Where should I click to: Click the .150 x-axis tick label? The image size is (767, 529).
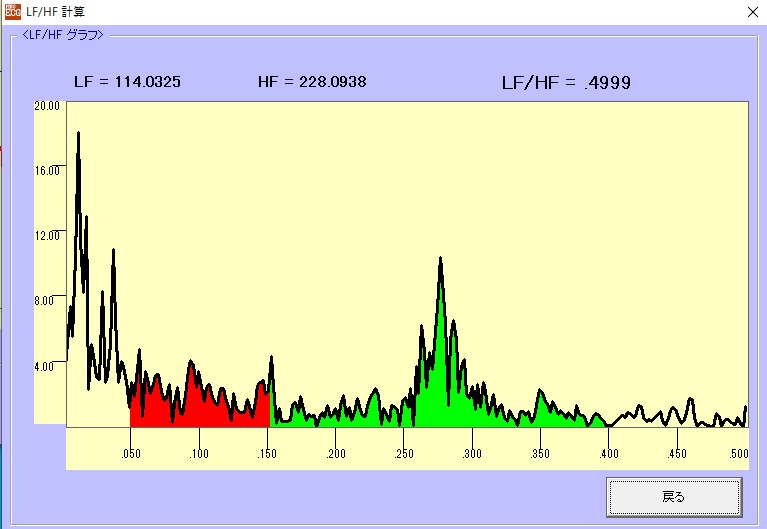click(267, 454)
